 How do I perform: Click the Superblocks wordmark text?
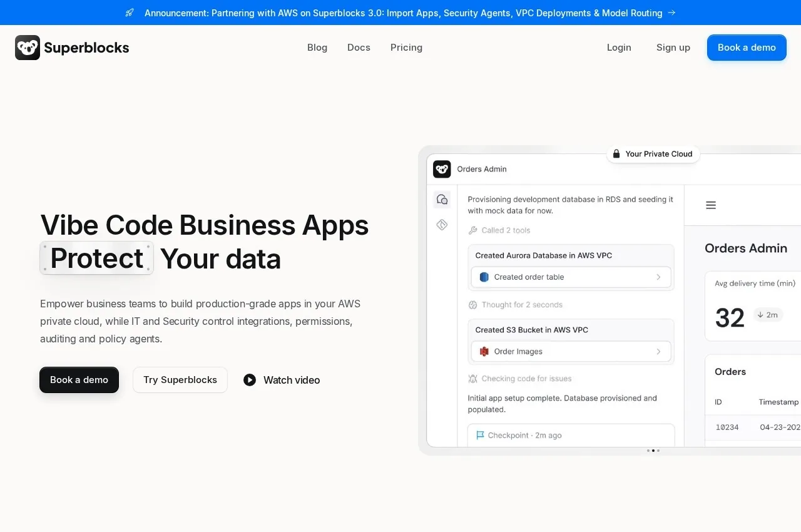click(86, 48)
